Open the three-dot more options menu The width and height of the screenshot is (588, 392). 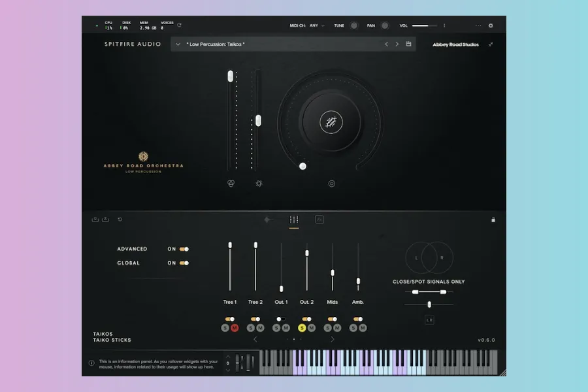[x=478, y=26]
